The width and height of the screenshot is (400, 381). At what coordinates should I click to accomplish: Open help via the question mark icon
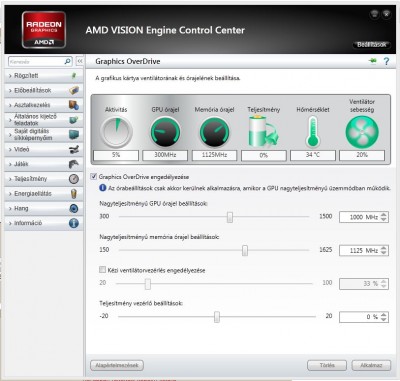point(386,61)
